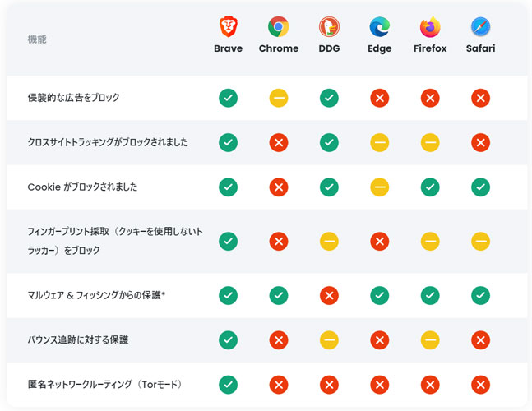
Task: Select the Safari compass icon
Action: coord(480,26)
